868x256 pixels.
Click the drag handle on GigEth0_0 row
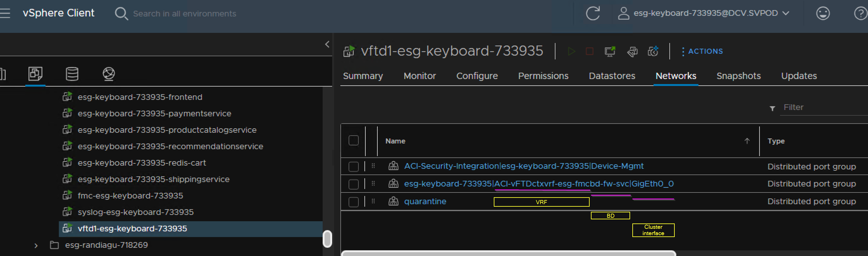(x=373, y=184)
